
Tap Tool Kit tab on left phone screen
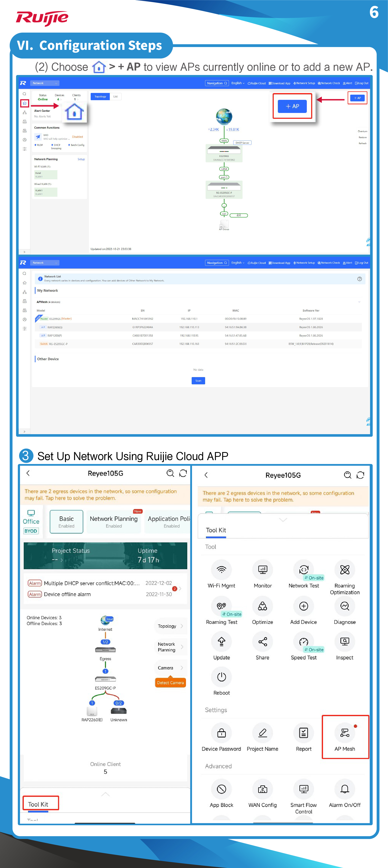point(38,804)
